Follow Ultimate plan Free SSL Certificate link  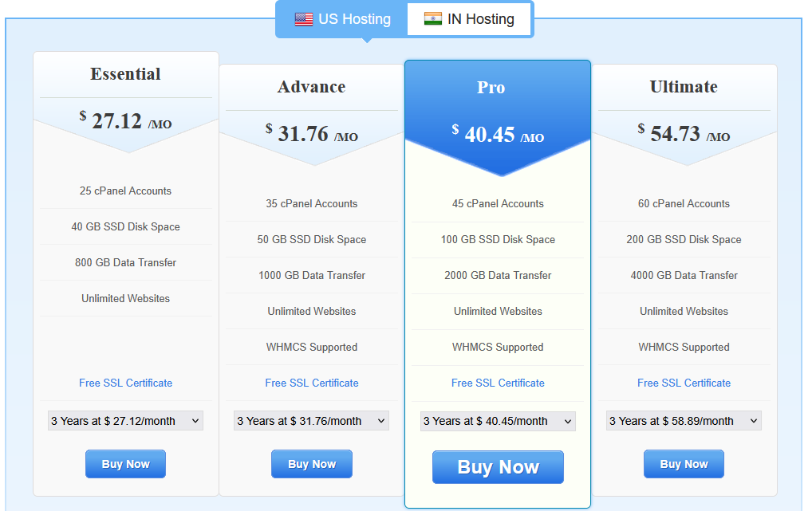point(684,383)
